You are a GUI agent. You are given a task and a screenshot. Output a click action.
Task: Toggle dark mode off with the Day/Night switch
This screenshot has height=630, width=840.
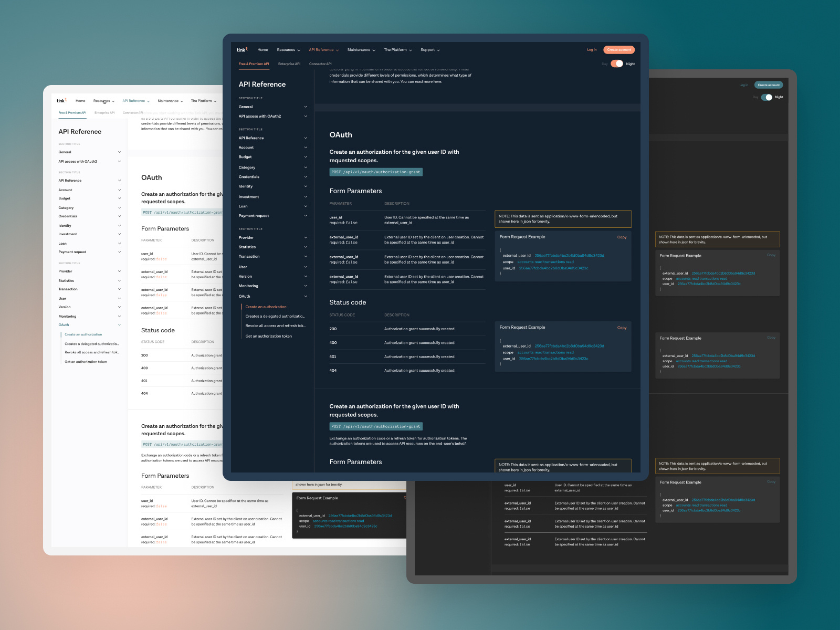[617, 63]
